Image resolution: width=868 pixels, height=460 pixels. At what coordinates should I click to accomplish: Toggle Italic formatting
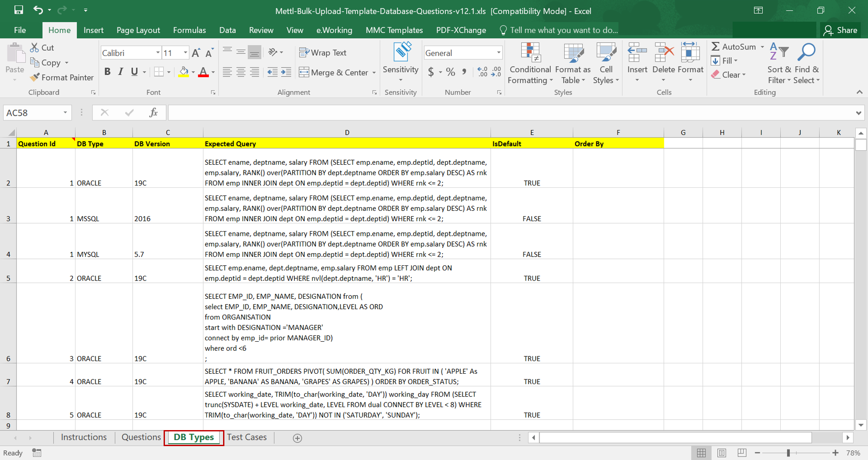tap(121, 72)
